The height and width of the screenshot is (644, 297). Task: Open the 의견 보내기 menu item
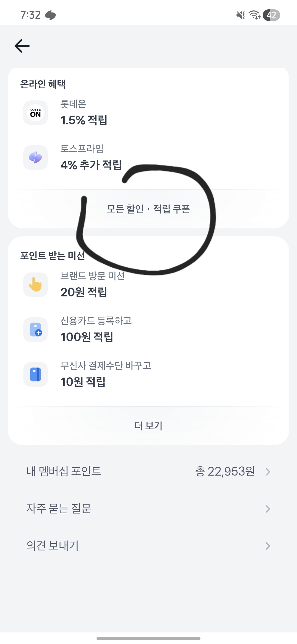click(x=53, y=546)
